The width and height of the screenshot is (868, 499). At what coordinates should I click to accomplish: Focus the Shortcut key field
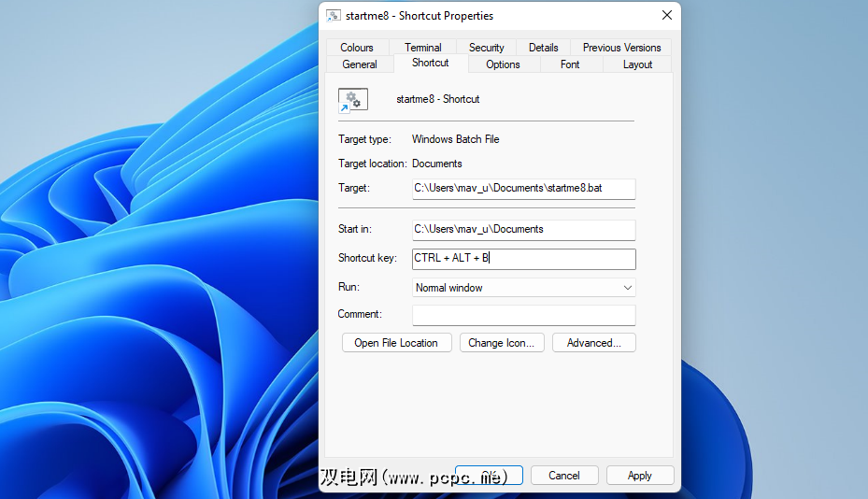pos(523,259)
